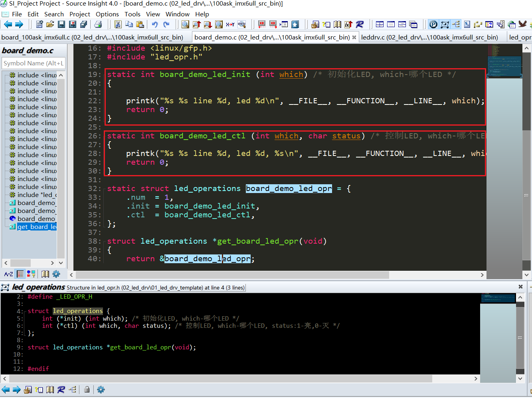
Task: Toggle A-Z sorting in symbol panel
Action: 8,274
